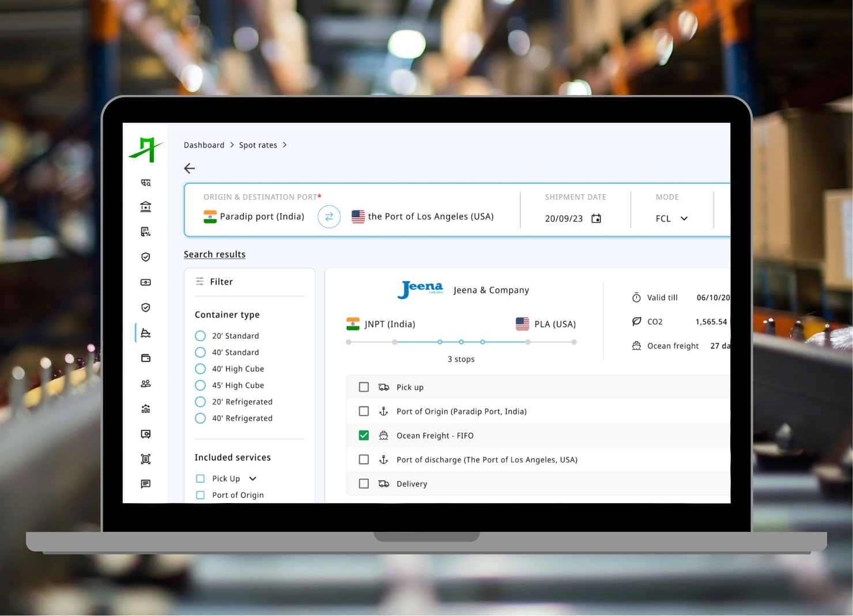The height and width of the screenshot is (616, 853).
Task: Click the 3 stops label
Action: click(x=461, y=359)
